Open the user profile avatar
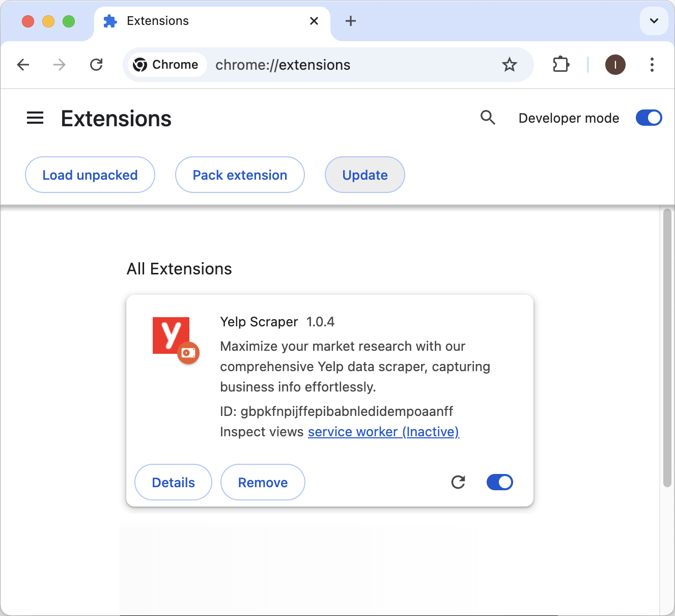675x616 pixels. point(615,65)
